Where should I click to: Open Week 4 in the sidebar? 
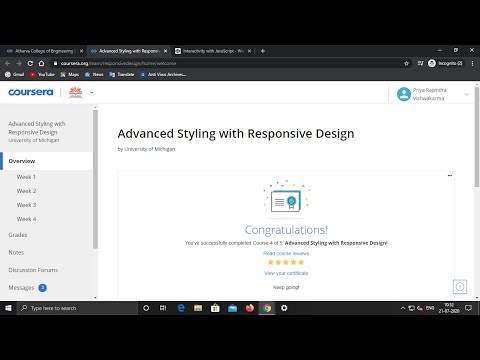point(26,219)
